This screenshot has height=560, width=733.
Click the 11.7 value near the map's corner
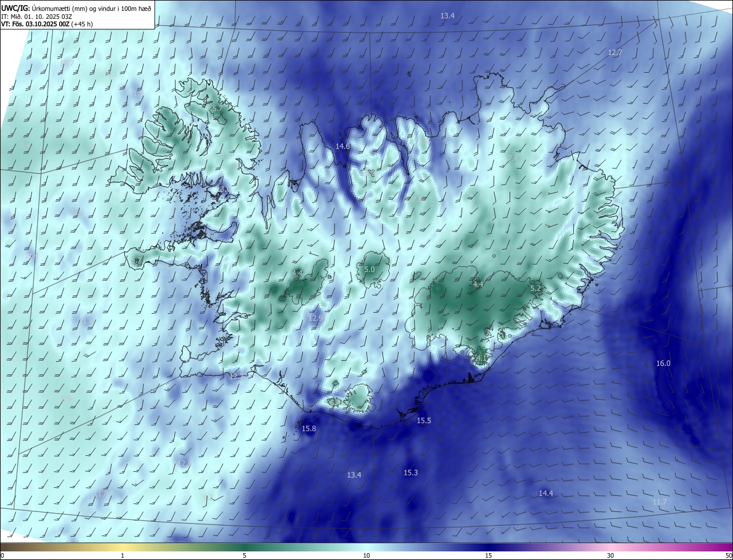click(x=660, y=502)
